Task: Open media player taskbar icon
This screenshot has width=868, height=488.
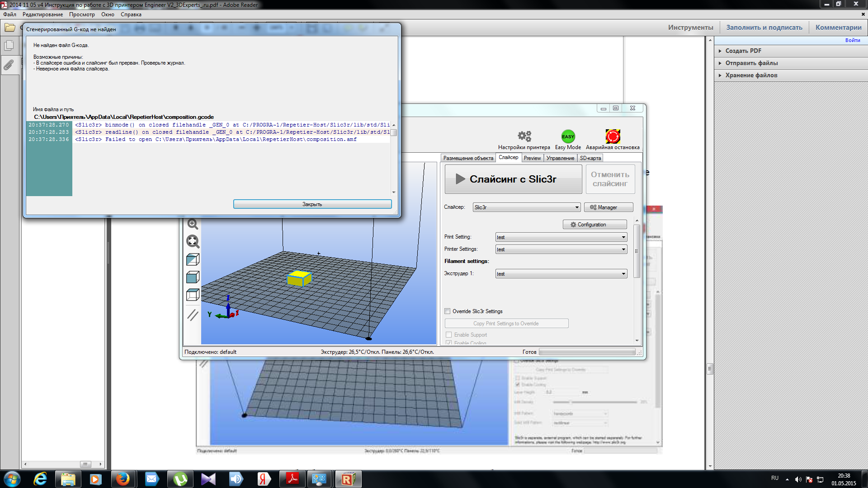Action: pos(95,479)
